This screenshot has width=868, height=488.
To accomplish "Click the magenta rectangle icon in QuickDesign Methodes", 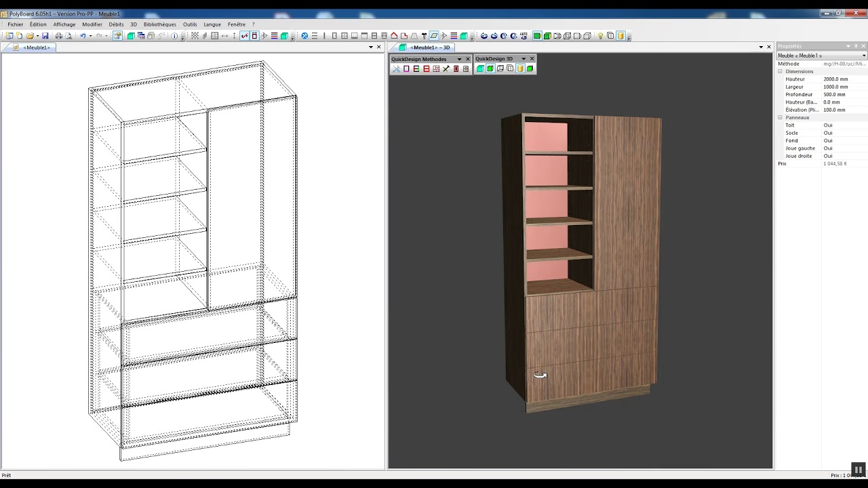I will [406, 69].
